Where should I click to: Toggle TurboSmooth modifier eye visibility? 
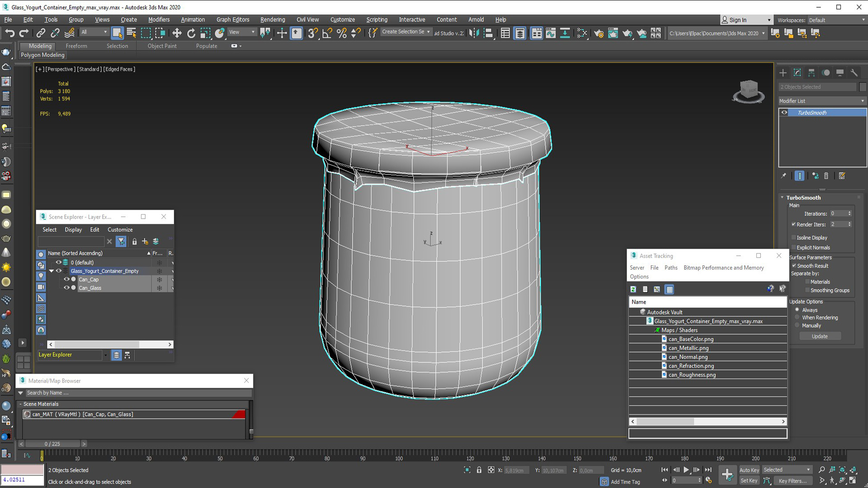[x=784, y=113]
